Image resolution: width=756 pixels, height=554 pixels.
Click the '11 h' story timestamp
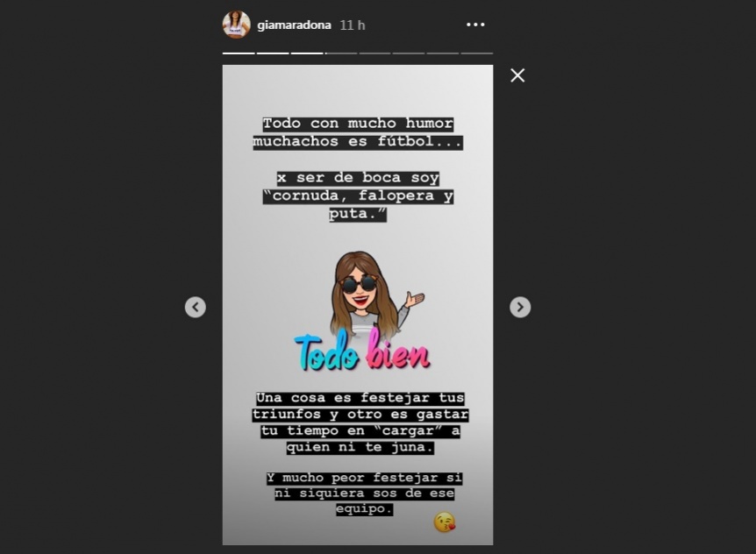[x=353, y=25]
